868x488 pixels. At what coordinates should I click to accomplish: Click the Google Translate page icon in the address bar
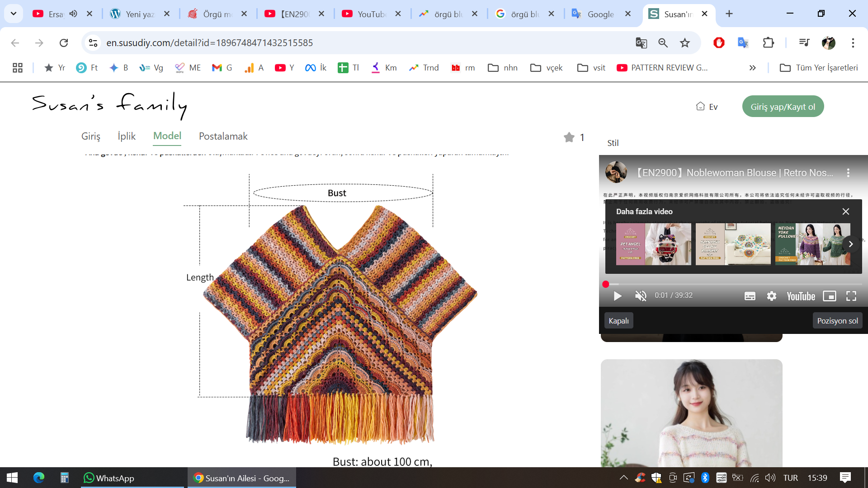pyautogui.click(x=641, y=43)
